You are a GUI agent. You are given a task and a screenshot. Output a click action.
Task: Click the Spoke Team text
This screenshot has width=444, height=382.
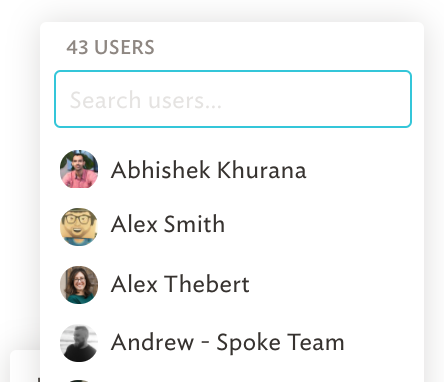coord(280,343)
